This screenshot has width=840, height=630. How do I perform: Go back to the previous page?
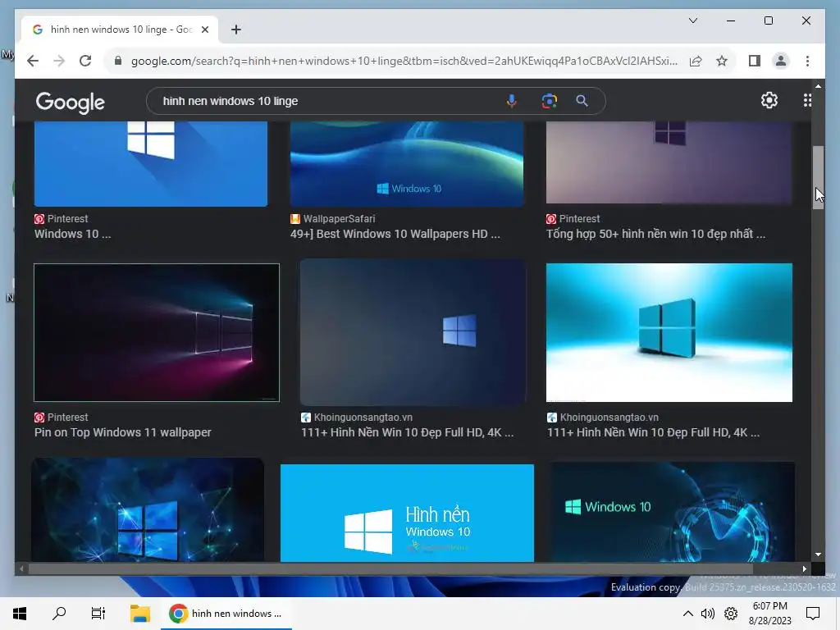[33, 61]
